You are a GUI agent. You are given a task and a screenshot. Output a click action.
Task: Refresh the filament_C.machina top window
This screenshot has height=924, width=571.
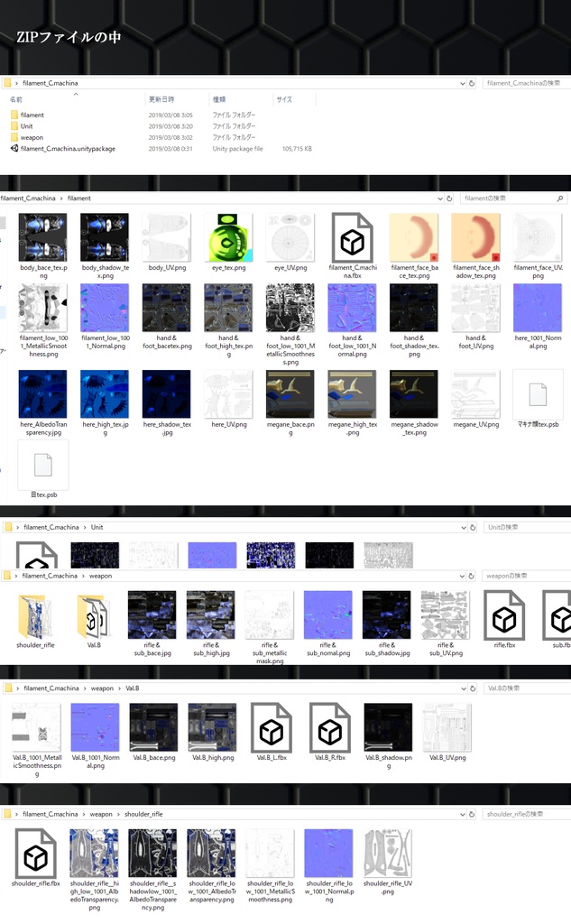(x=472, y=84)
